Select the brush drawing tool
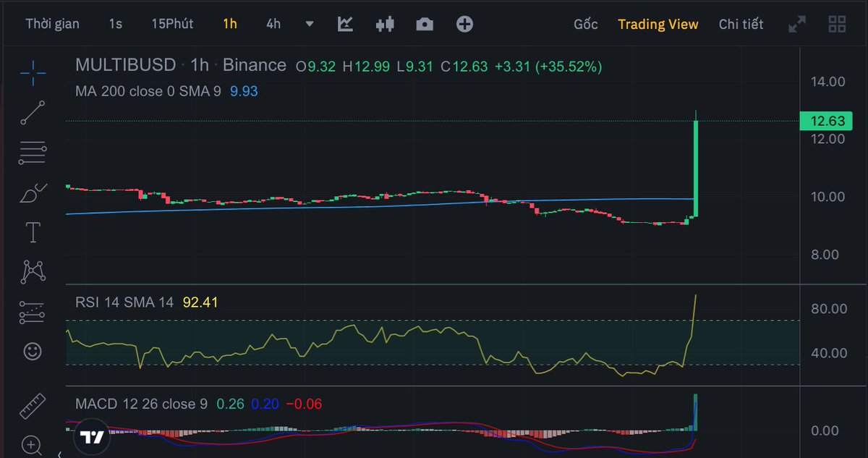The width and height of the screenshot is (868, 458). tap(33, 193)
